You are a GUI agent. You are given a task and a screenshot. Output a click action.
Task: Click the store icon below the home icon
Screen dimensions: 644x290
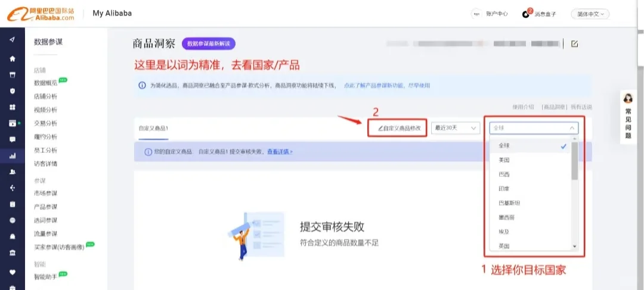(x=13, y=75)
